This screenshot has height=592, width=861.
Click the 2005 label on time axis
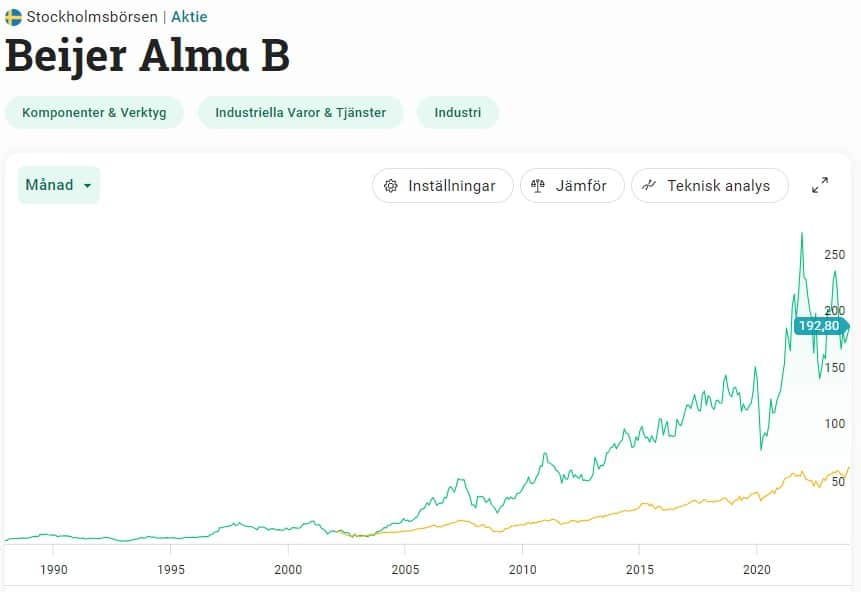point(405,569)
